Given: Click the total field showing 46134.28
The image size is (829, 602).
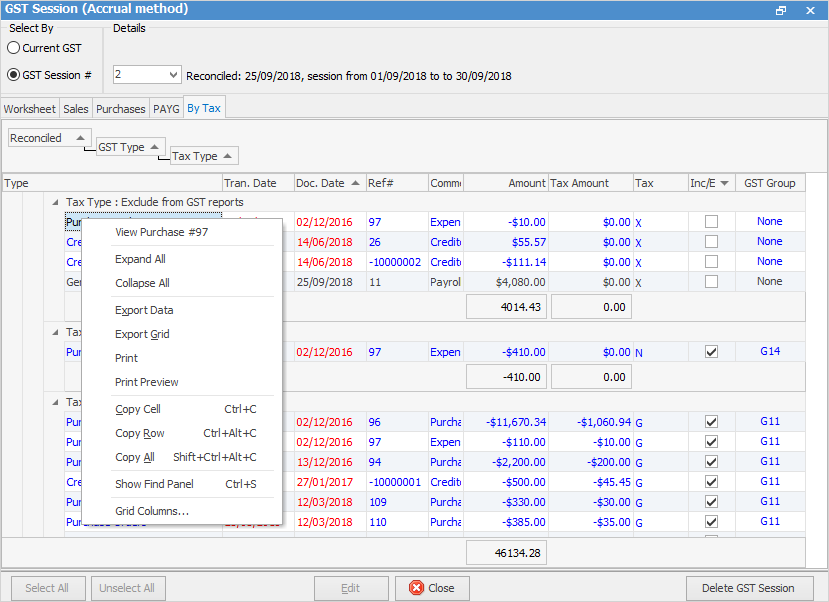Looking at the screenshot, I should coord(506,551).
